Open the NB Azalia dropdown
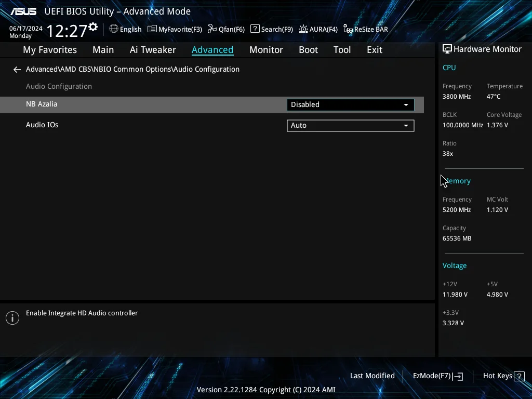 (351, 105)
